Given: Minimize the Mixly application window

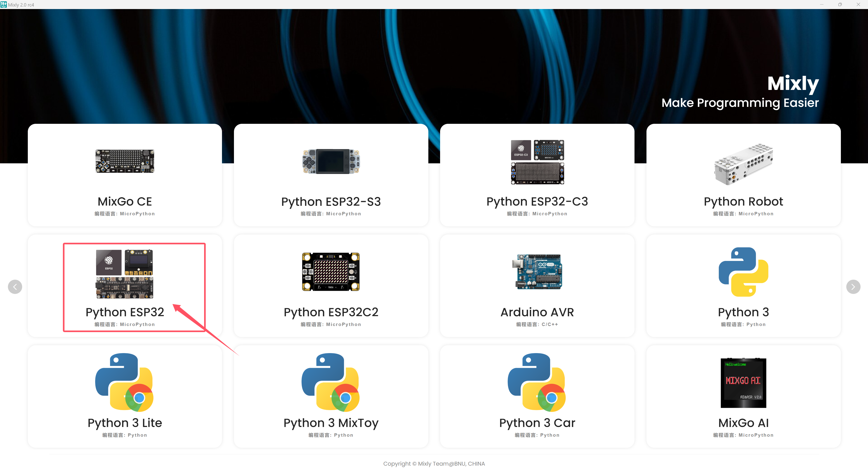Looking at the screenshot, I should 821,5.
